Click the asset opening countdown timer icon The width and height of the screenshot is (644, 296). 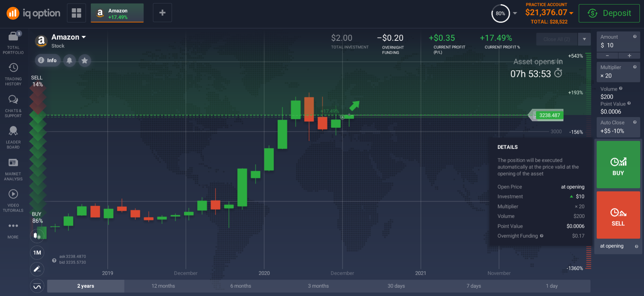[x=558, y=73]
